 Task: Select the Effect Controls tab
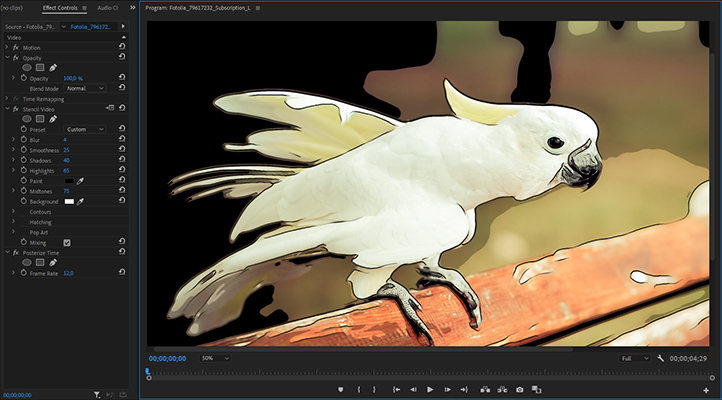click(61, 7)
